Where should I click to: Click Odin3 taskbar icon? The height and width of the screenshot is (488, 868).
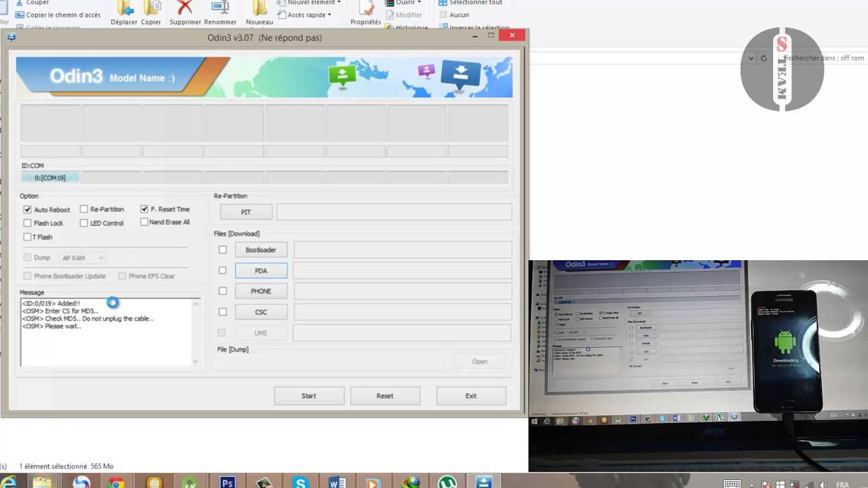[x=484, y=483]
